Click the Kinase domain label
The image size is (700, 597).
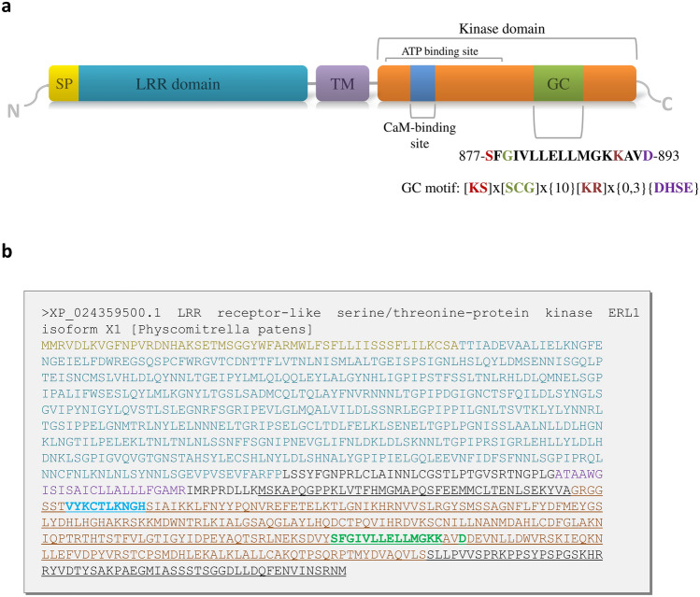pos(502,29)
